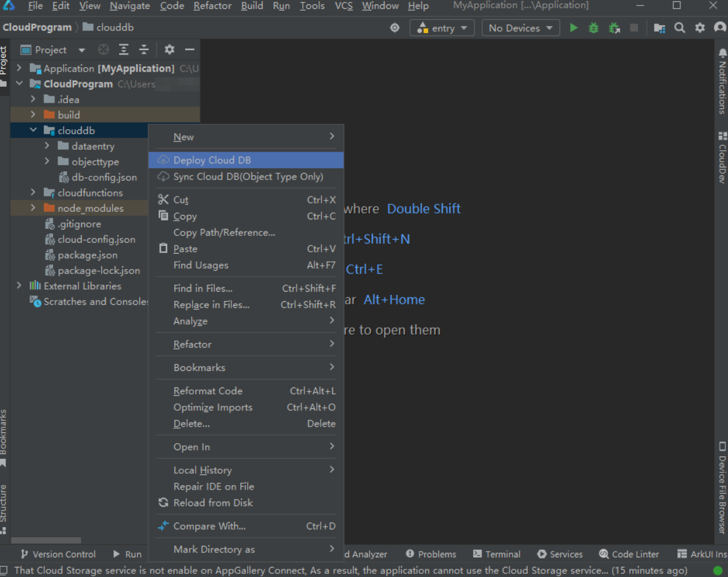Select cloud-config.json file in tree
The image size is (728, 577).
(90, 240)
